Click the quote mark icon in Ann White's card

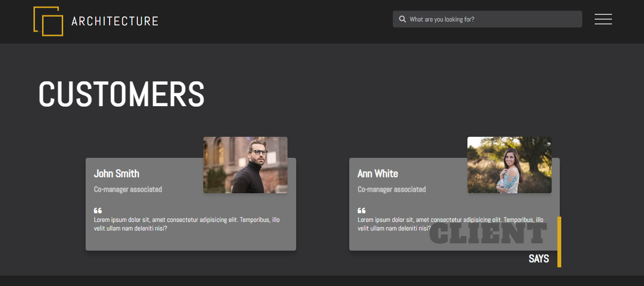pyautogui.click(x=361, y=210)
